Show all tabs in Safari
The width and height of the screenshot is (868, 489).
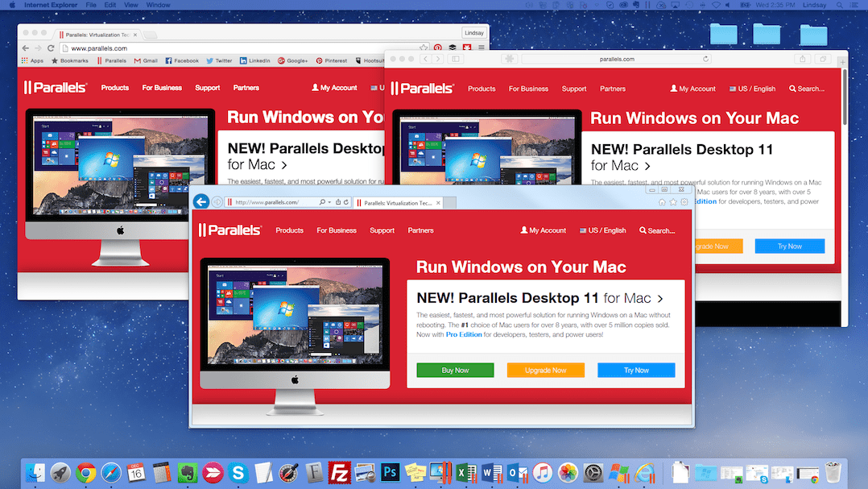[823, 59]
